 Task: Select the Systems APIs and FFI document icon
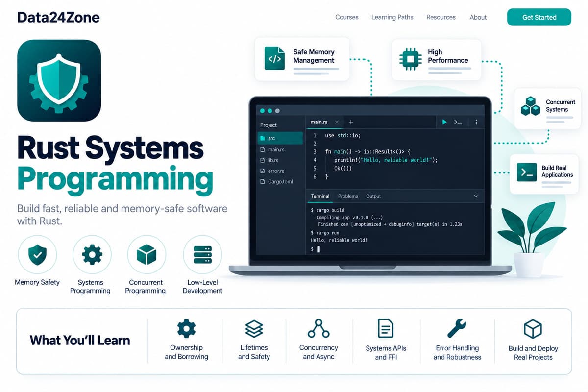click(386, 328)
